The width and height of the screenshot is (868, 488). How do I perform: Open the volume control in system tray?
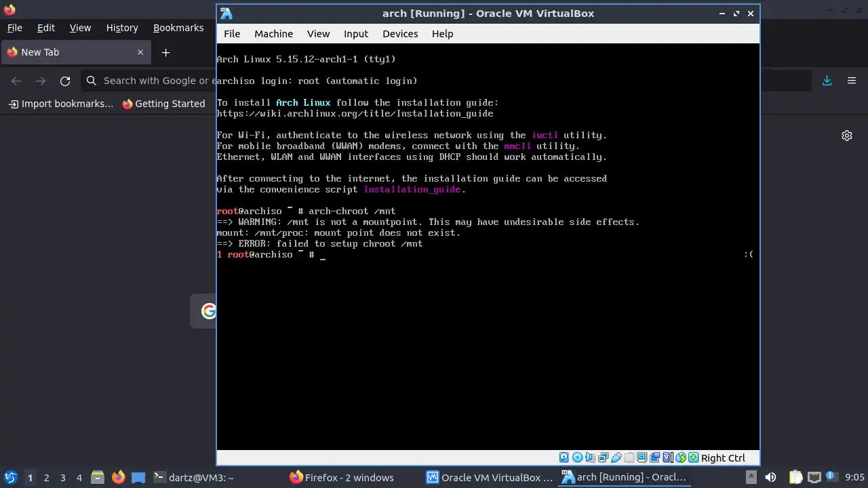pyautogui.click(x=770, y=478)
